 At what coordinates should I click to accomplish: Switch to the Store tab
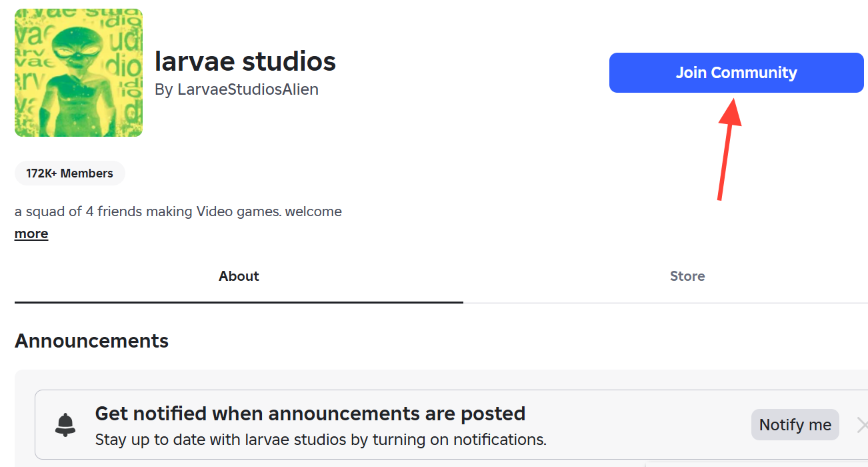[x=687, y=276]
